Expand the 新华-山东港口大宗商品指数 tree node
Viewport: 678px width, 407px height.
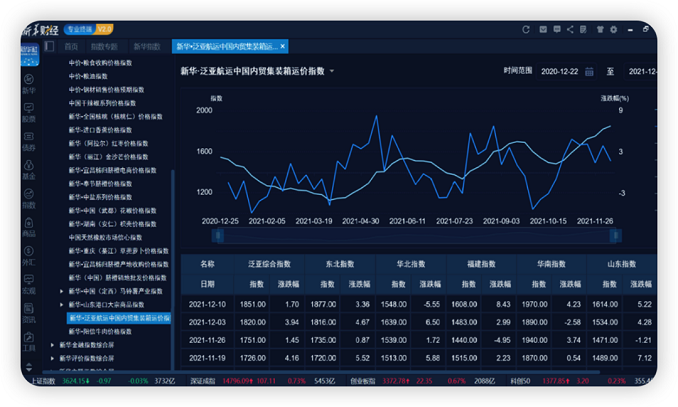[62, 304]
